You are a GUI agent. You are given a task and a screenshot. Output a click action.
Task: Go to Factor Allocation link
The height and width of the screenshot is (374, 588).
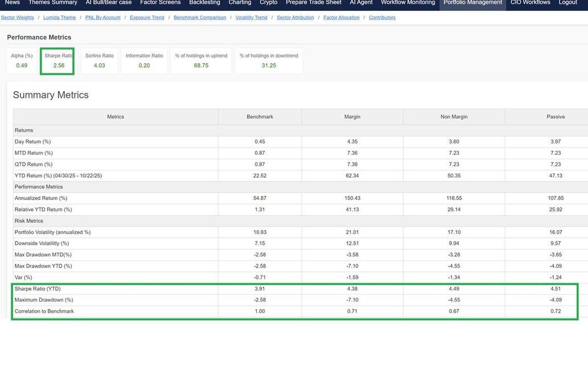click(x=341, y=18)
